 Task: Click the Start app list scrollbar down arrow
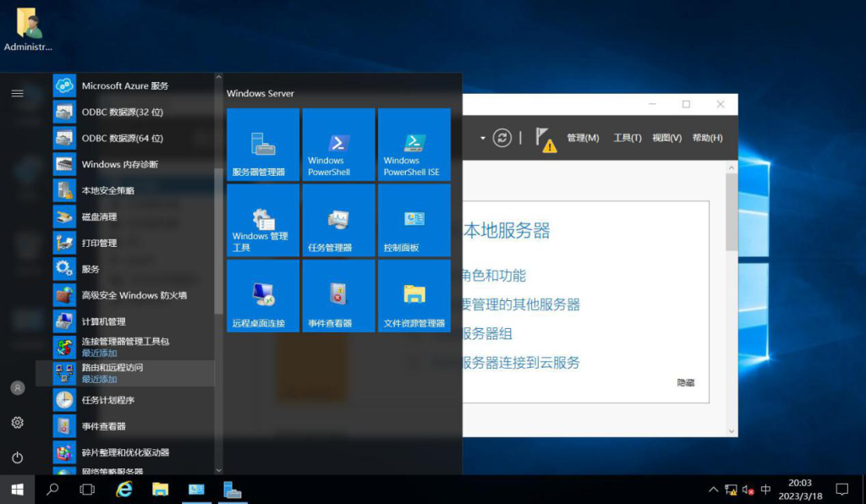point(219,470)
